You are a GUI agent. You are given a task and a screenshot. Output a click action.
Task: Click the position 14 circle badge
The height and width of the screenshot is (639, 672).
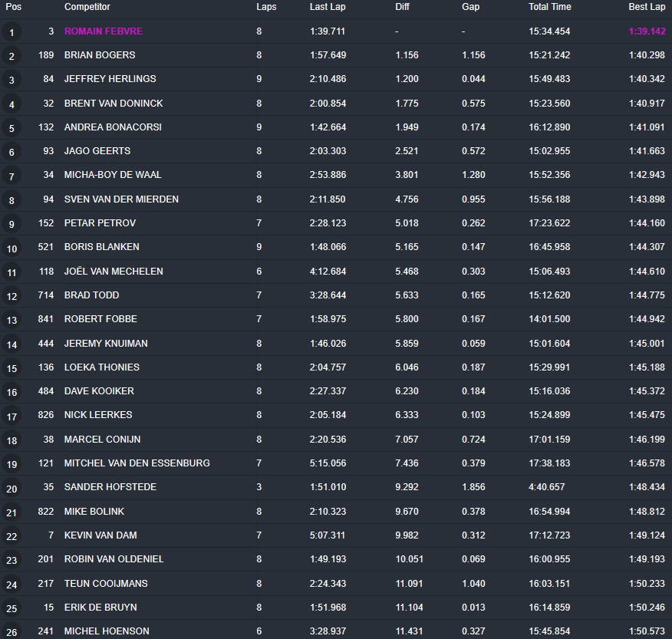point(12,344)
